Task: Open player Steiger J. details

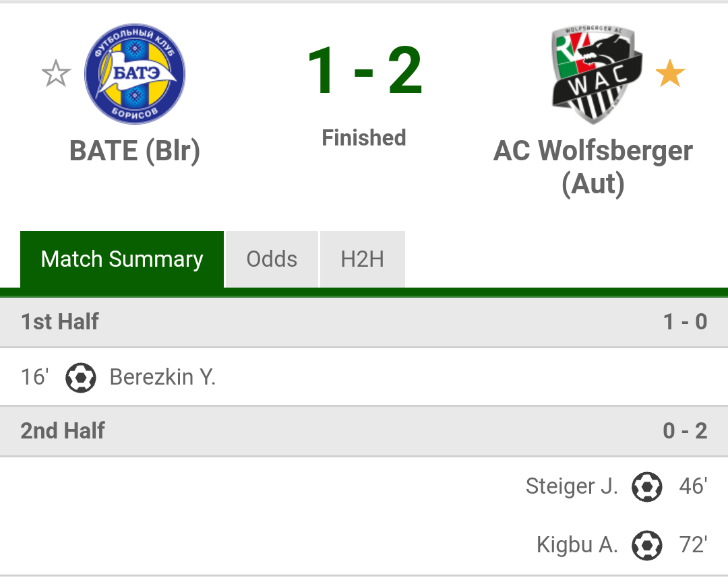Action: pos(572,486)
